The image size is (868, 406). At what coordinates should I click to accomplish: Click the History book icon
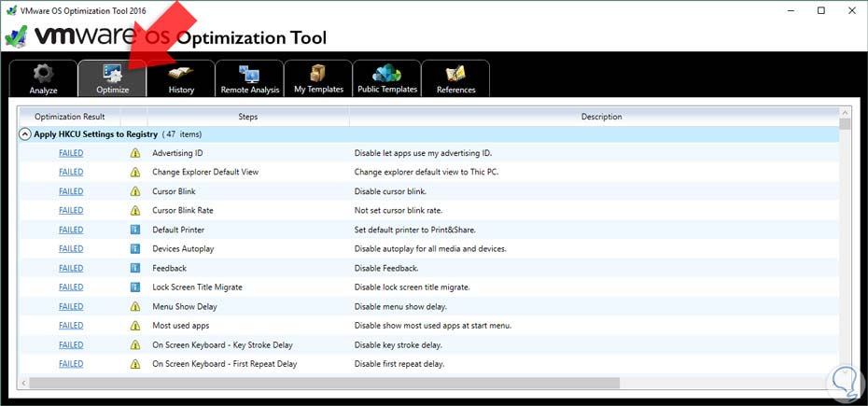181,74
